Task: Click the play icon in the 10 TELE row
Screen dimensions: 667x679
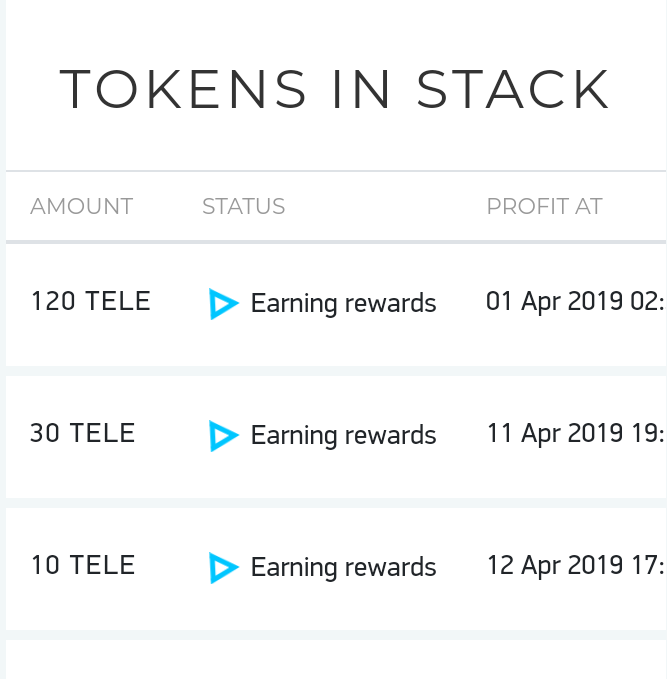Action: [x=223, y=568]
